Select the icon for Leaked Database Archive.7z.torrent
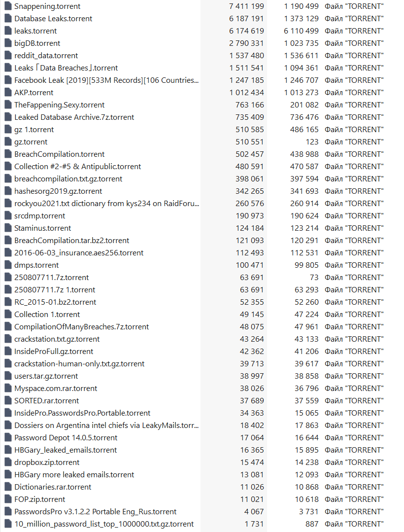 click(8, 117)
